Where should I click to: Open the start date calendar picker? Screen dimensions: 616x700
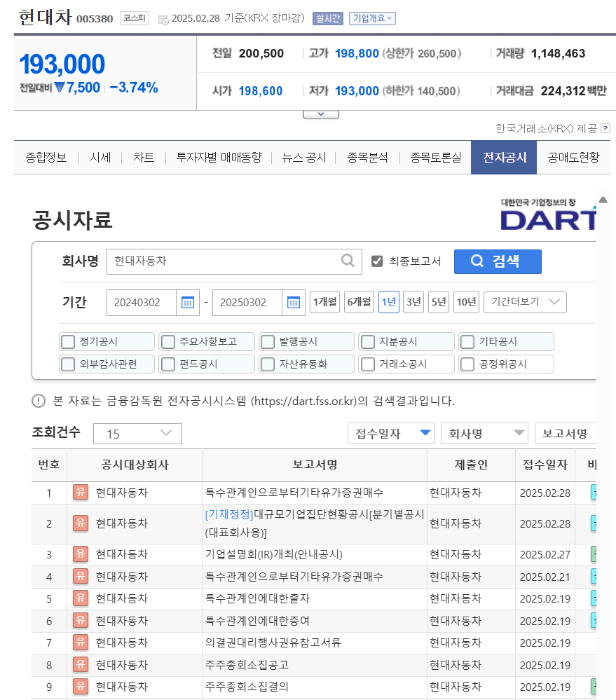click(188, 303)
